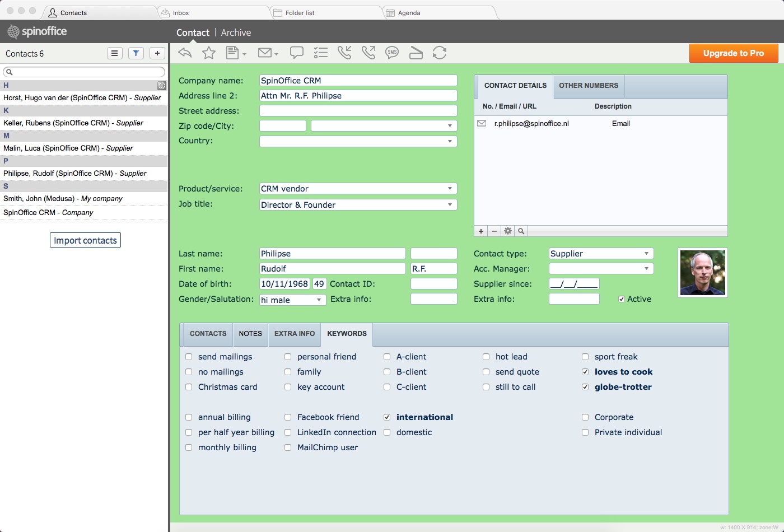Open the contacts filter funnel icon
The image size is (784, 532).
pos(136,53)
